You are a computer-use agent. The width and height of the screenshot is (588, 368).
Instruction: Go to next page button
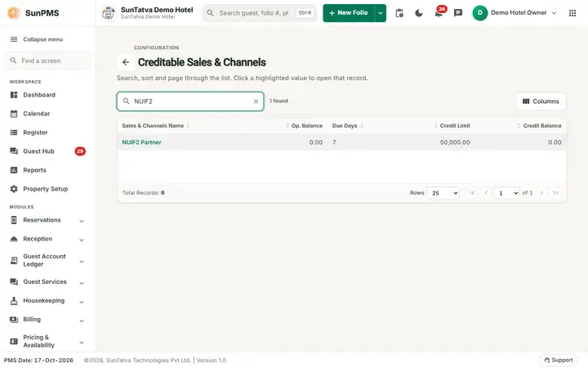(541, 193)
